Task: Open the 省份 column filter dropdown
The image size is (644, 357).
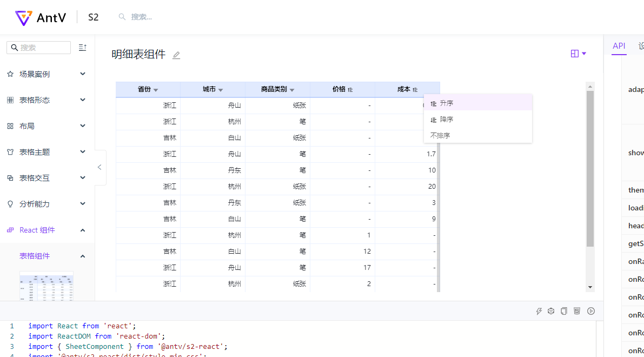Action: 156,89
